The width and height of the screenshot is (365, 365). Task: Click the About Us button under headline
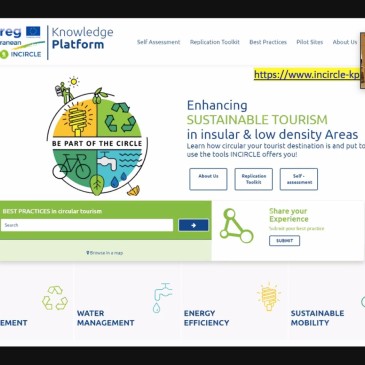[208, 179]
